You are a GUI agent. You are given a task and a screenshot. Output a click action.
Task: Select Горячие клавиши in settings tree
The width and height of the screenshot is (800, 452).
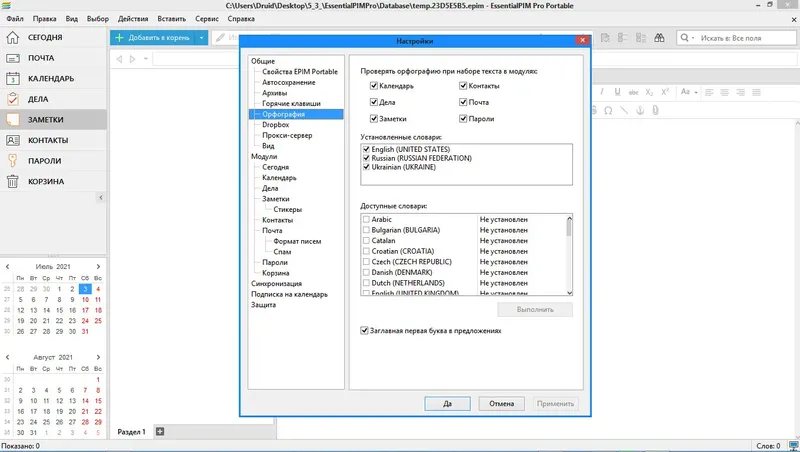[291, 104]
